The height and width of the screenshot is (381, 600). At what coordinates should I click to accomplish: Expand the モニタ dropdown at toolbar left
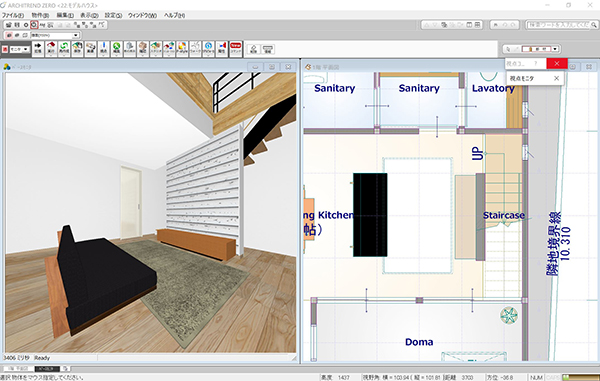pos(26,49)
